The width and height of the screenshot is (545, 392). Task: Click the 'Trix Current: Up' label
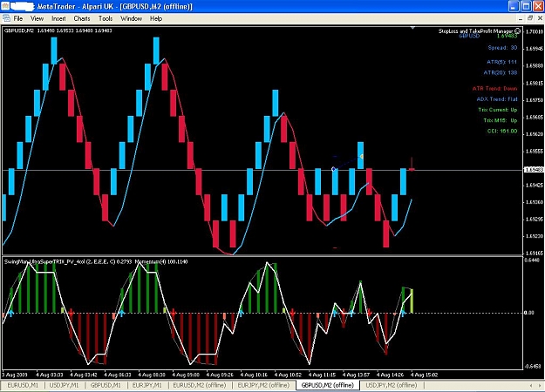pos(498,110)
